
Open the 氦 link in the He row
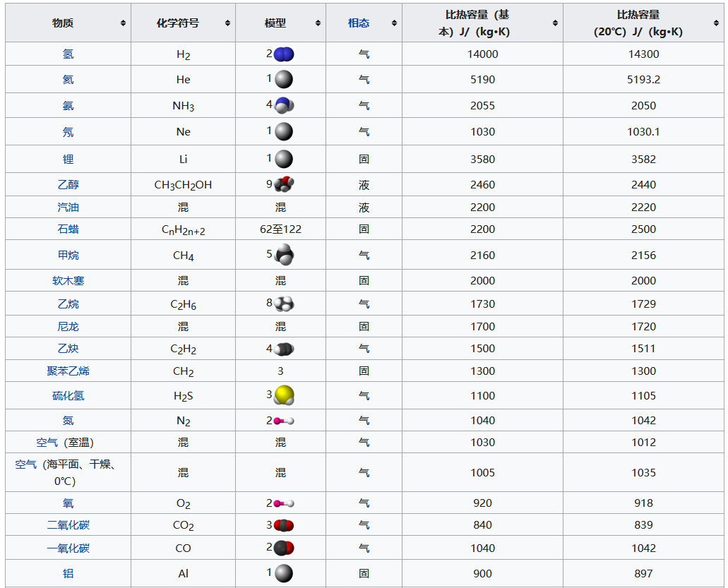click(x=68, y=79)
